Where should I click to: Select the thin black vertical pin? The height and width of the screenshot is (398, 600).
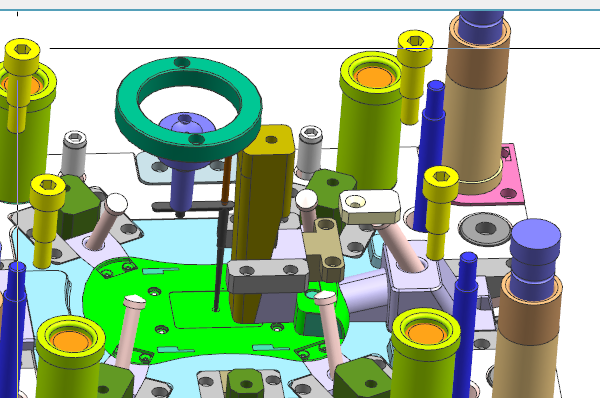[220, 260]
